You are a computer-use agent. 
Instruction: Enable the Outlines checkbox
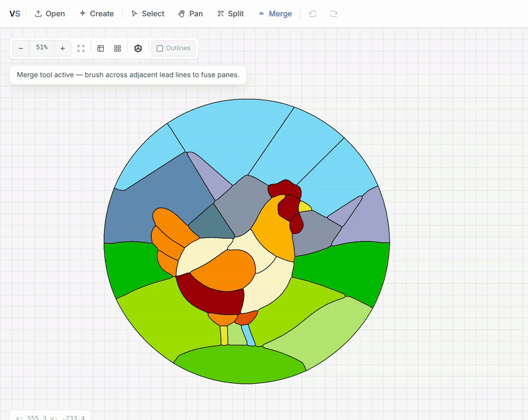[x=174, y=48]
